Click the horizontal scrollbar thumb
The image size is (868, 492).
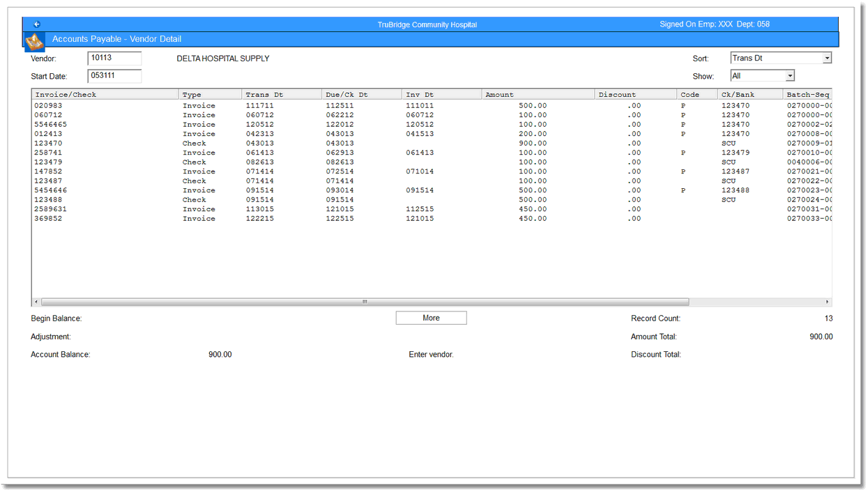(x=365, y=302)
